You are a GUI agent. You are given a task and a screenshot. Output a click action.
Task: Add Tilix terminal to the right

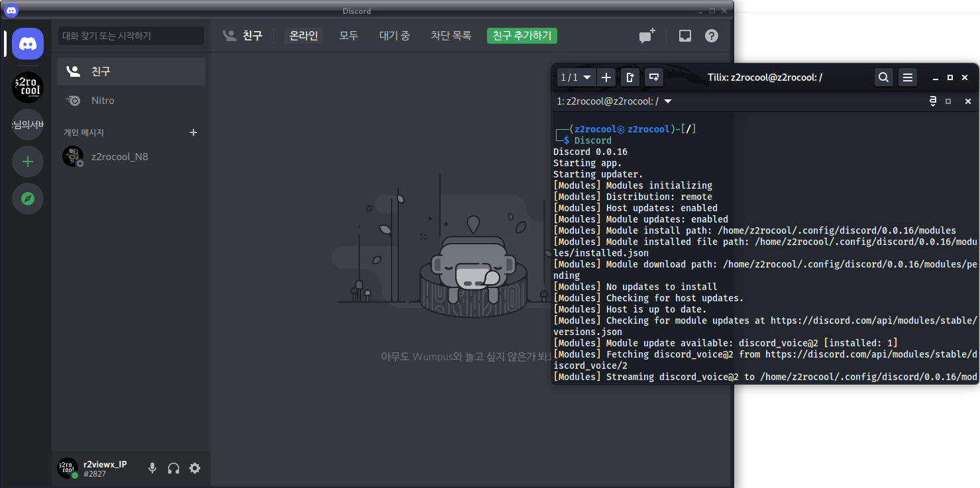(630, 77)
